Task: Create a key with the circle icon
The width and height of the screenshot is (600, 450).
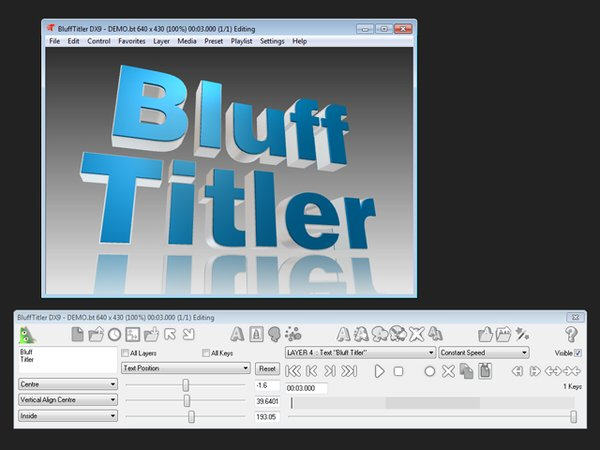Action: (x=430, y=371)
